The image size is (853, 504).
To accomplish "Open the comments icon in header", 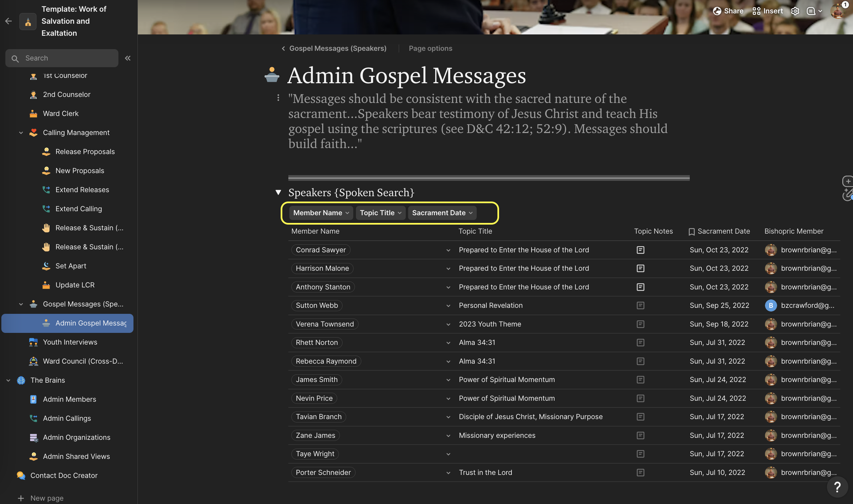I will click(x=811, y=11).
